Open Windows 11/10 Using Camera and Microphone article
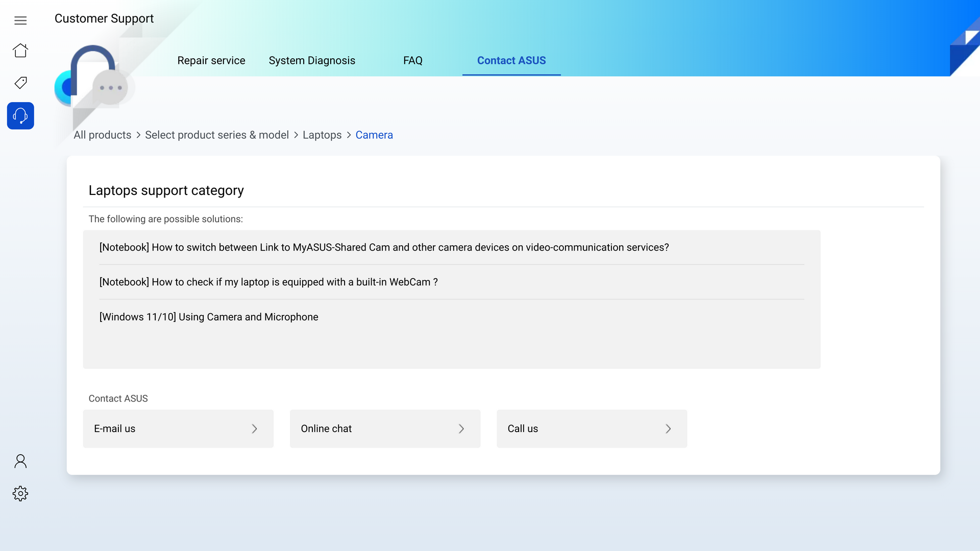Screen dimensions: 980x551 coord(452,317)
